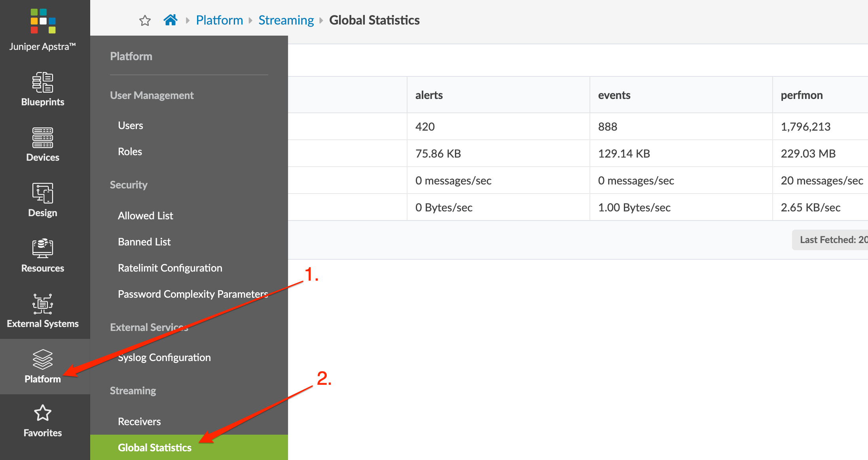Screen dimensions: 868x460
Task: Click the Platform breadcrumb link
Action: click(x=219, y=20)
